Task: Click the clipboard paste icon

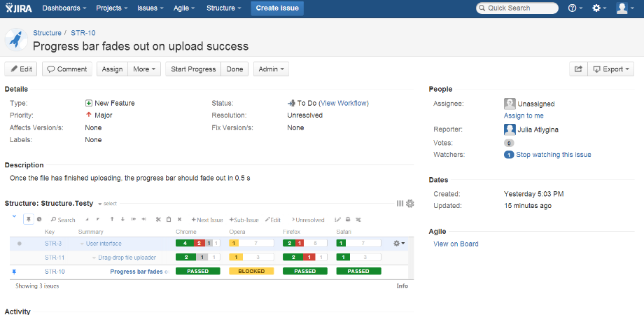Action: pyautogui.click(x=169, y=219)
